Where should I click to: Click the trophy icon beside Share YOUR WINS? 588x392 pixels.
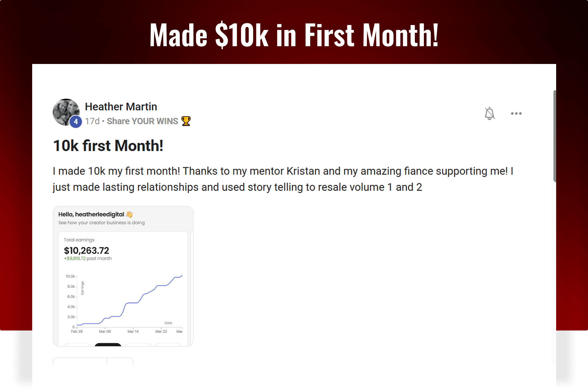pos(186,121)
